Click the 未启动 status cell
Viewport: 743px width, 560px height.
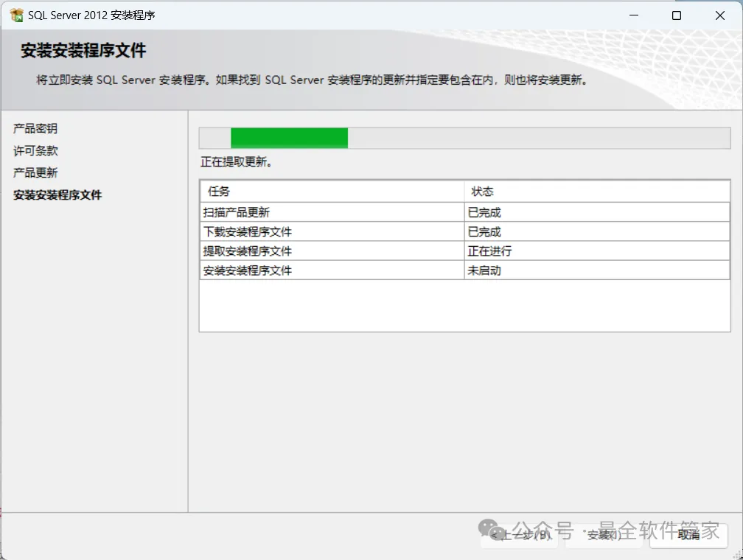pyautogui.click(x=597, y=270)
